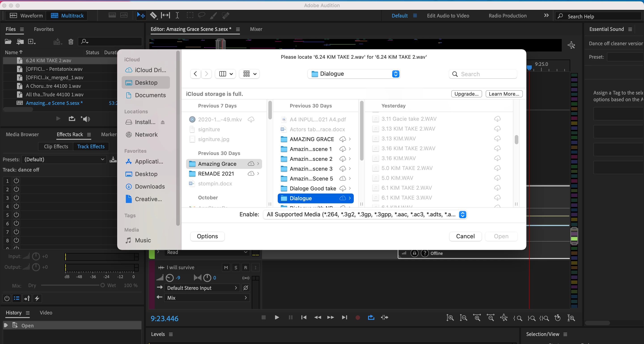The image size is (644, 344).
Task: Click the trash icon in Files panel
Action: [71, 42]
